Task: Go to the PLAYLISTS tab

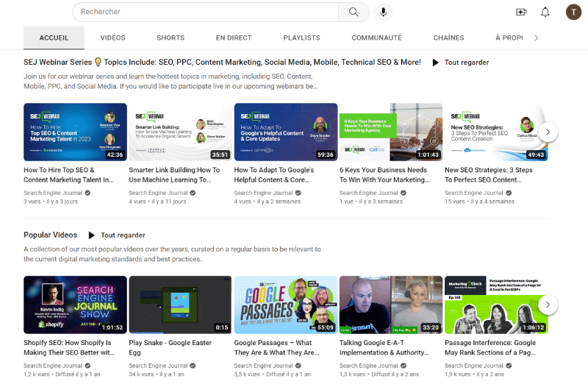Action: click(x=301, y=38)
